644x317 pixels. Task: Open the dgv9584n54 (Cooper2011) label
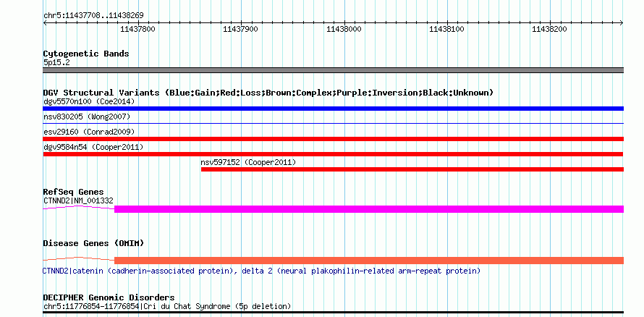tap(93, 147)
